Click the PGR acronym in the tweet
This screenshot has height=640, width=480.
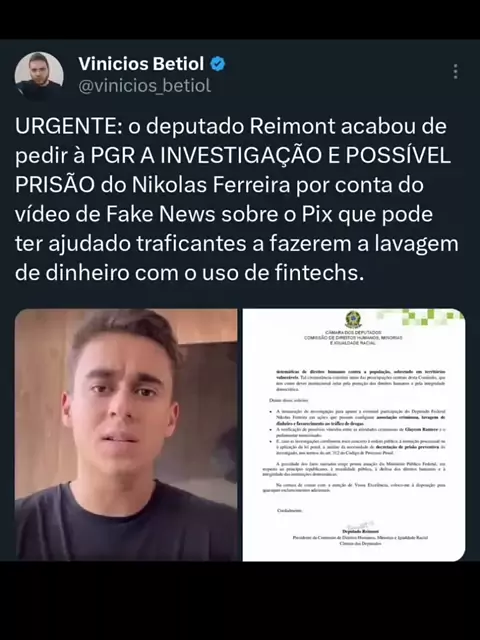click(113, 156)
